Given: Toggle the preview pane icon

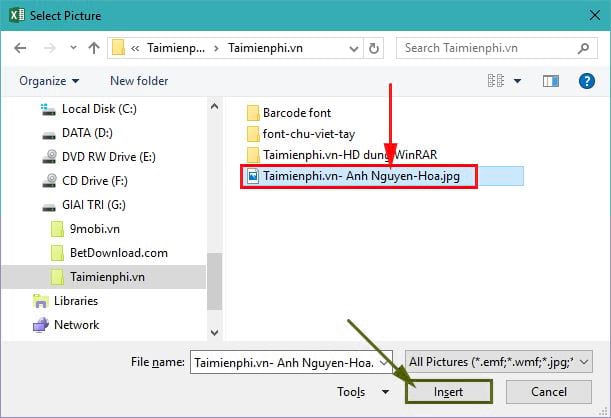Looking at the screenshot, I should coord(551,81).
